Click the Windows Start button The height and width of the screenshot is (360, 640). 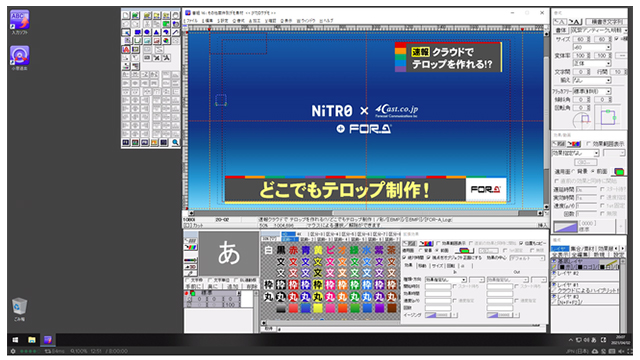point(15,340)
